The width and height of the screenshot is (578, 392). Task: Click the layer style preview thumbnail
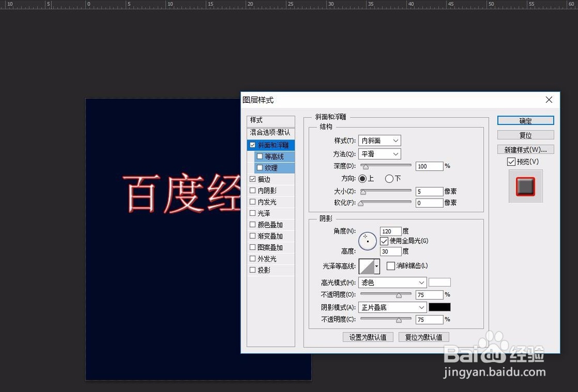(525, 186)
